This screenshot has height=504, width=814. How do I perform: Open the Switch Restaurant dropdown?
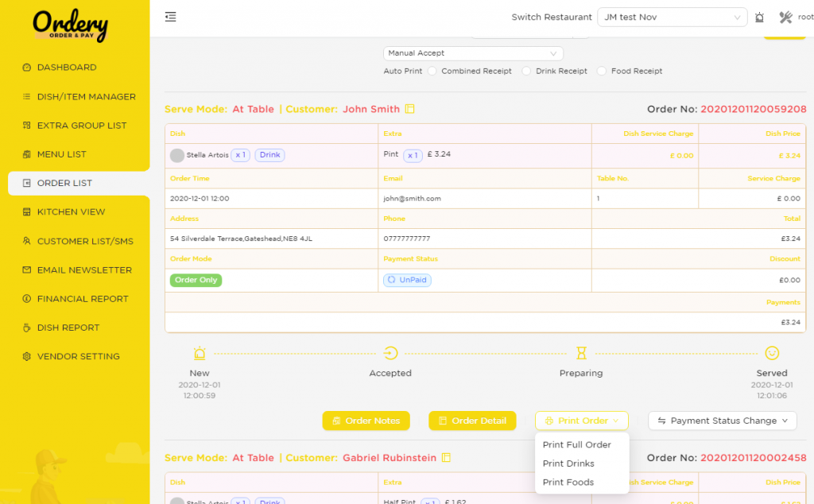(672, 17)
